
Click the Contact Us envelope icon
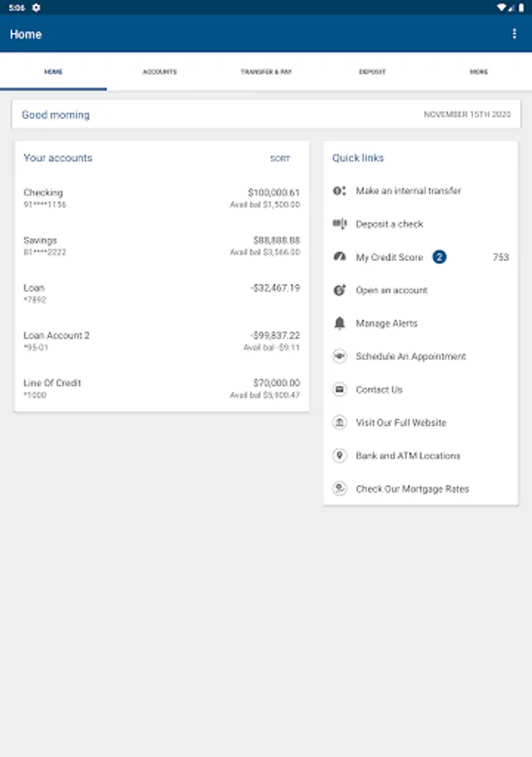pyautogui.click(x=340, y=389)
